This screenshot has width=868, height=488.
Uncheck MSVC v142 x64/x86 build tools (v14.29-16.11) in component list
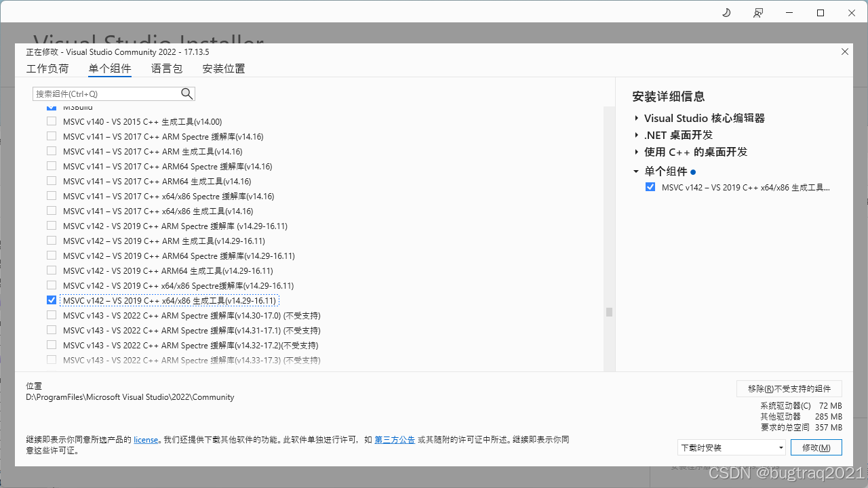pos(52,301)
